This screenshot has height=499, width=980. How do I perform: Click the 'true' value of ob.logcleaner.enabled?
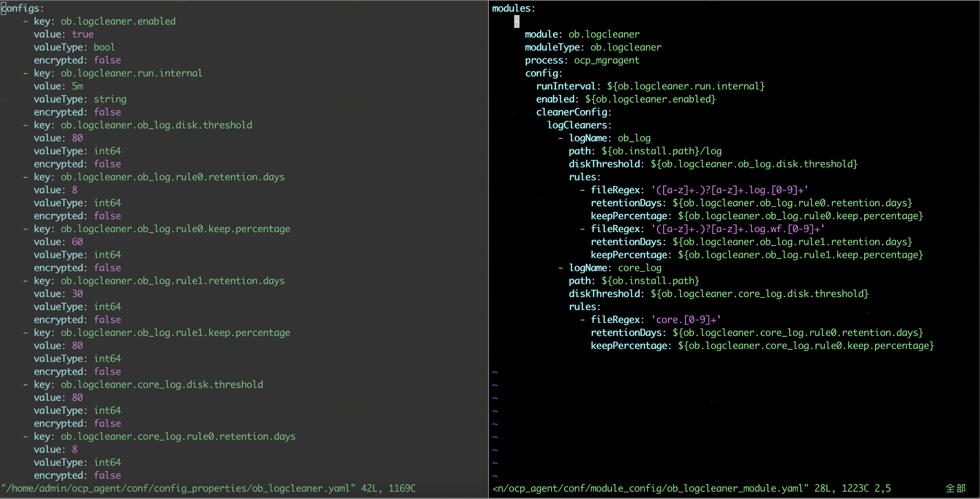[x=83, y=34]
